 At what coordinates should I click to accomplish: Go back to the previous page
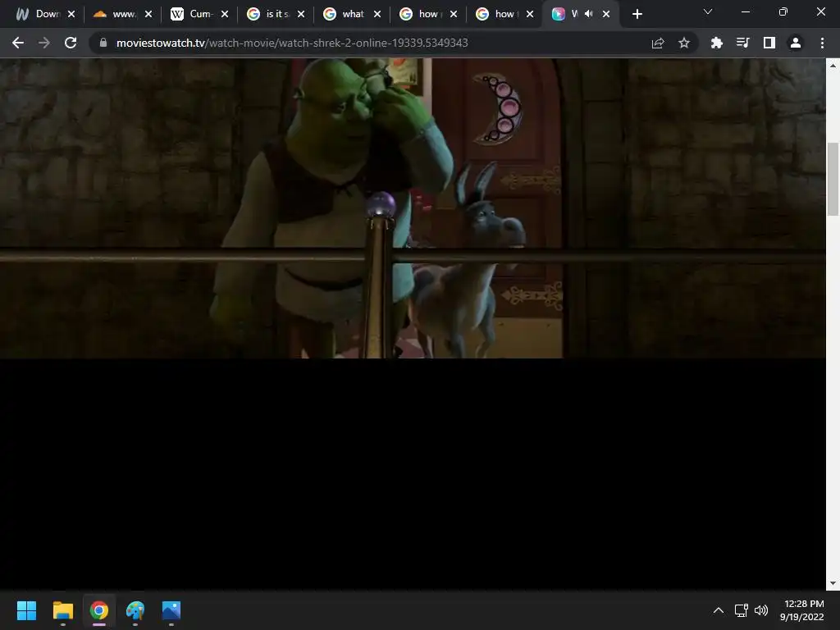18,43
